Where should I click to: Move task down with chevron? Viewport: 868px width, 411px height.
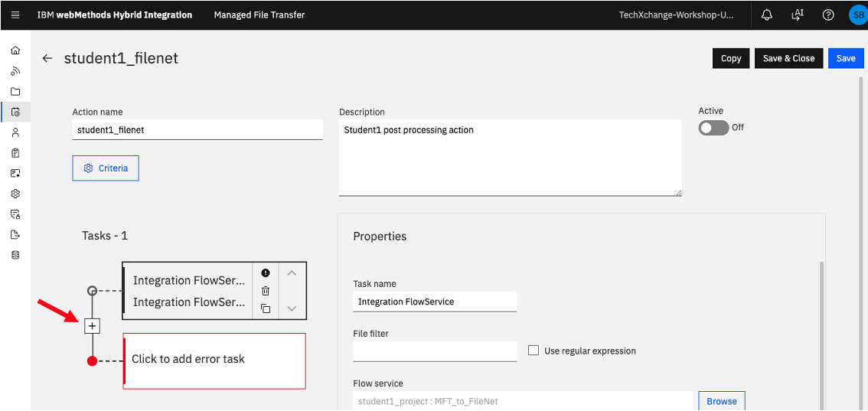click(292, 308)
